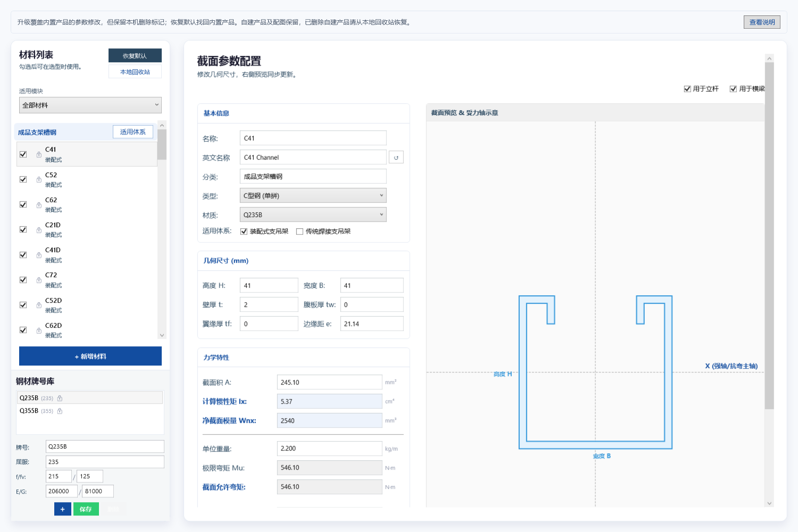Click the lock icon next to Q355B grade
Viewport: 798px width, 532px height.
click(x=60, y=411)
